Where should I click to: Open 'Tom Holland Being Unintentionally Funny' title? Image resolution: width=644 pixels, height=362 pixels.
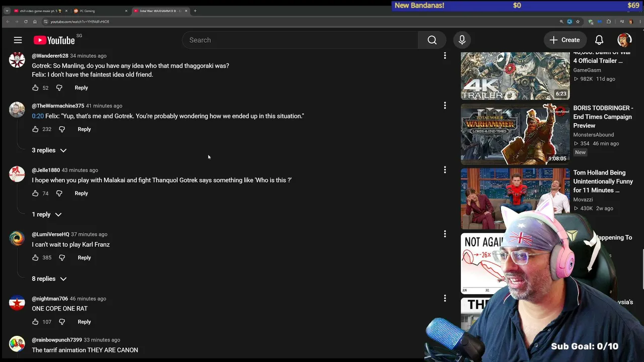(x=603, y=182)
